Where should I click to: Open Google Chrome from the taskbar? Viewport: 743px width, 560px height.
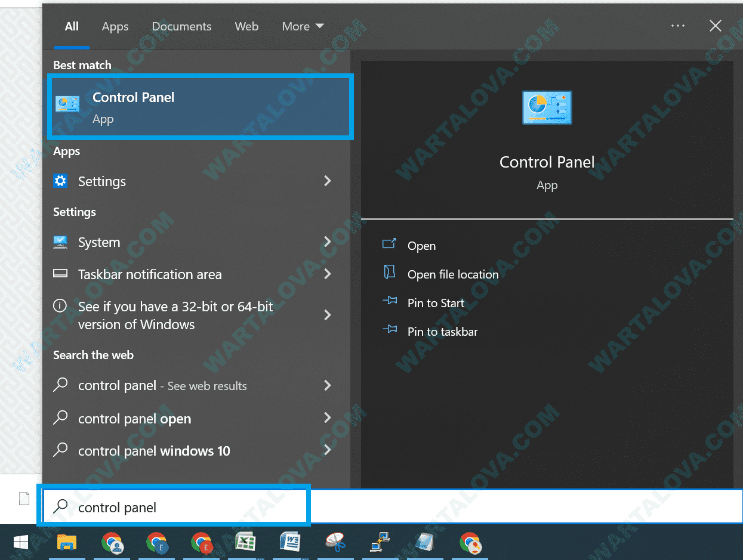[x=112, y=543]
